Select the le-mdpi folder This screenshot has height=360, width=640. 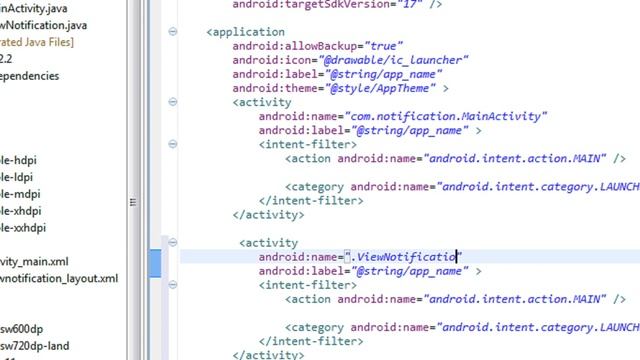[x=20, y=194]
